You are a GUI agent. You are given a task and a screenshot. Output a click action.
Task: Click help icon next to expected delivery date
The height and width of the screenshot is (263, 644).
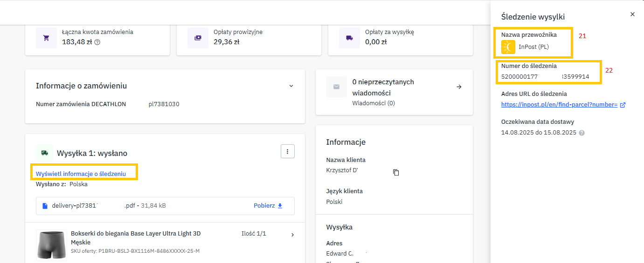[x=582, y=133]
